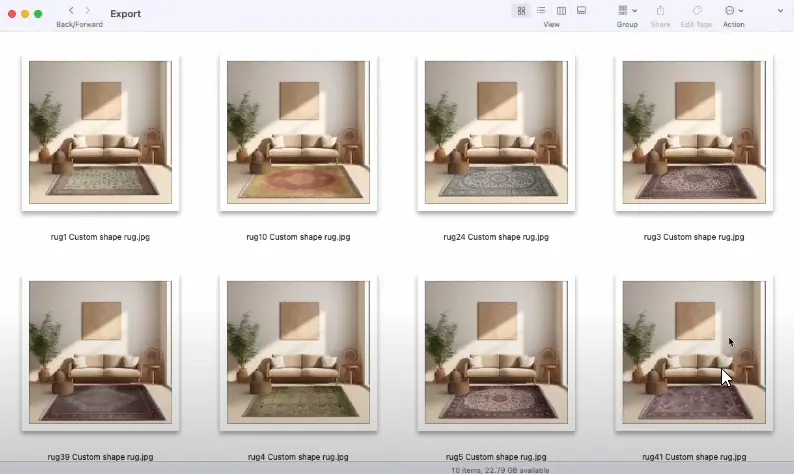
Task: Switch to list view
Action: coord(541,11)
